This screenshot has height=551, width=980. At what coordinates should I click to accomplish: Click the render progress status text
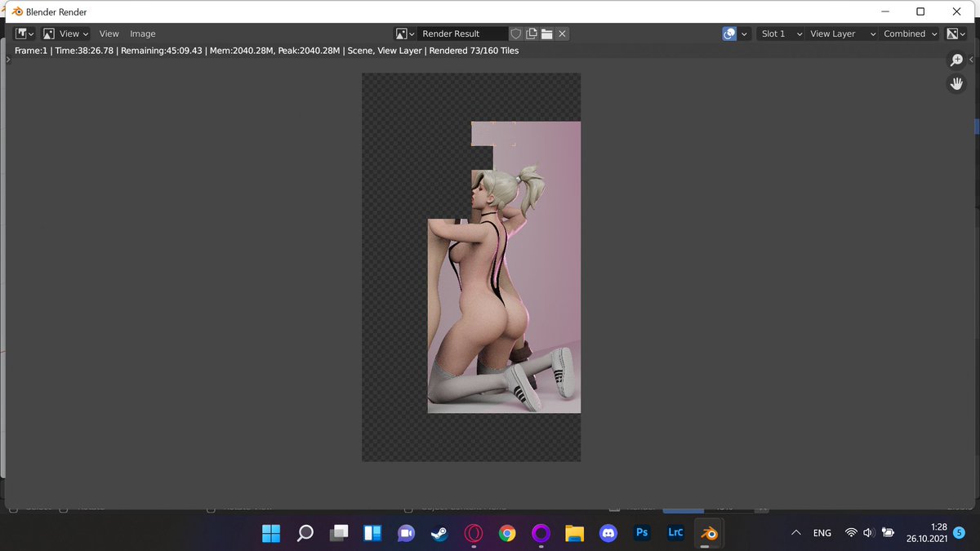point(266,51)
